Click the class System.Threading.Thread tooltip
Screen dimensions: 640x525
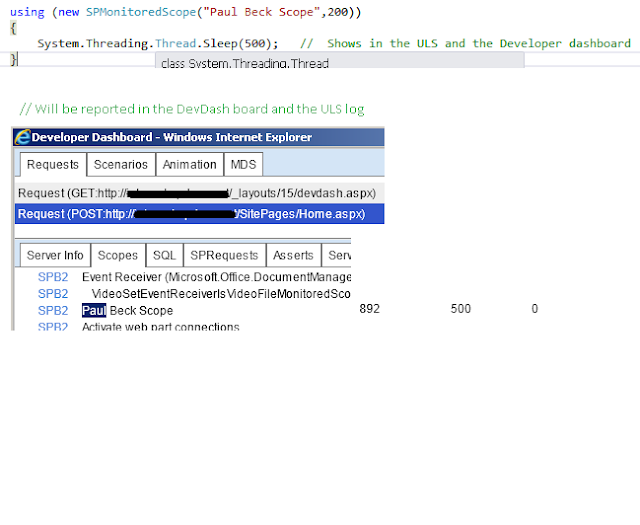(x=340, y=60)
